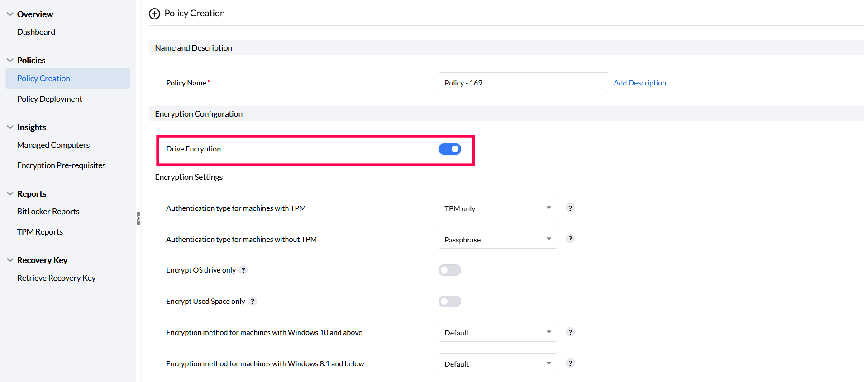Enable the Encrypt OS drive only toggle
Viewport: 868px width, 382px height.
pyautogui.click(x=449, y=270)
